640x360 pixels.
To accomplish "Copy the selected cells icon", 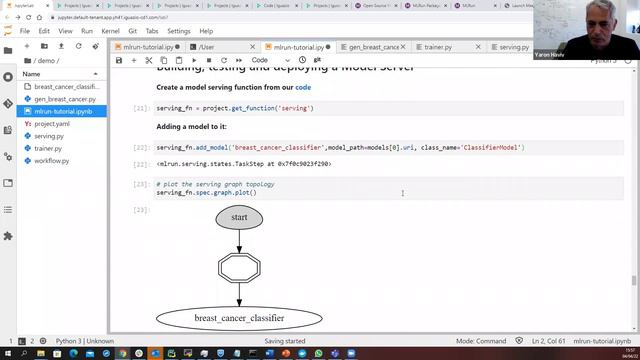I will [164, 60].
